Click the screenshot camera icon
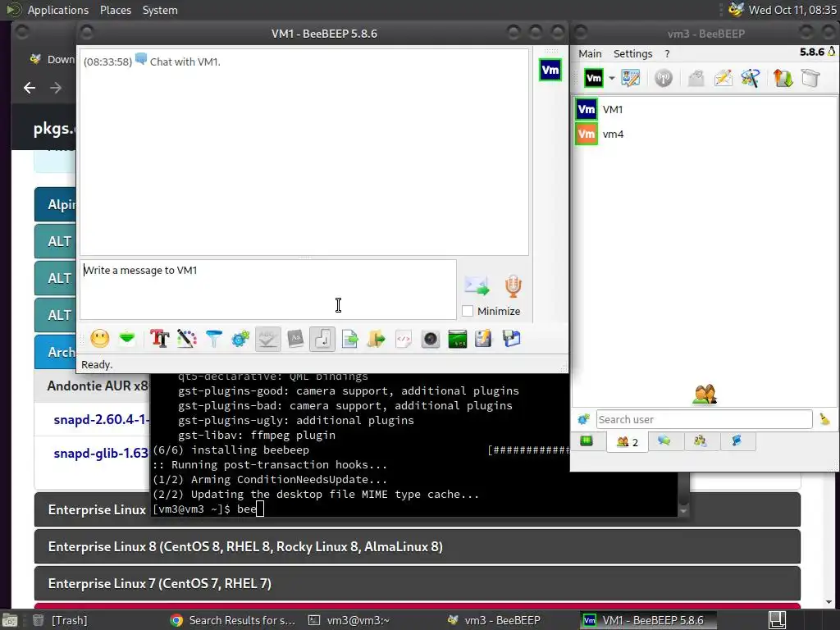Image resolution: width=840 pixels, height=630 pixels. tap(430, 339)
